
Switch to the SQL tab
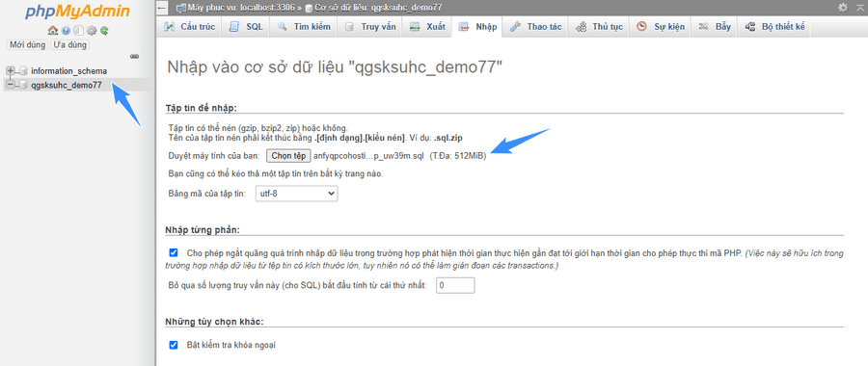click(x=246, y=27)
